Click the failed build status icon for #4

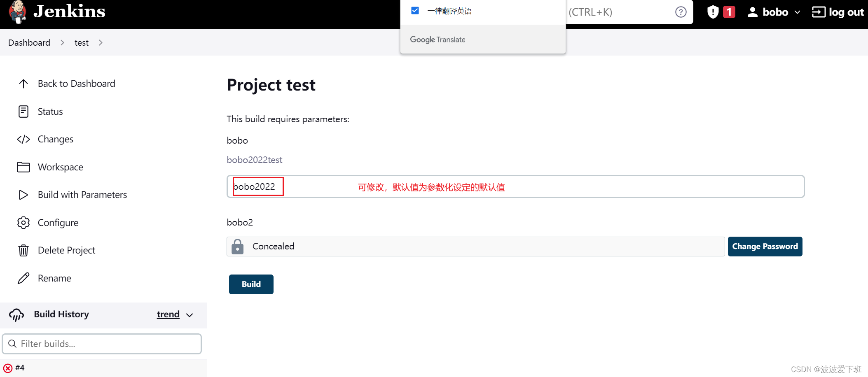click(x=7, y=368)
